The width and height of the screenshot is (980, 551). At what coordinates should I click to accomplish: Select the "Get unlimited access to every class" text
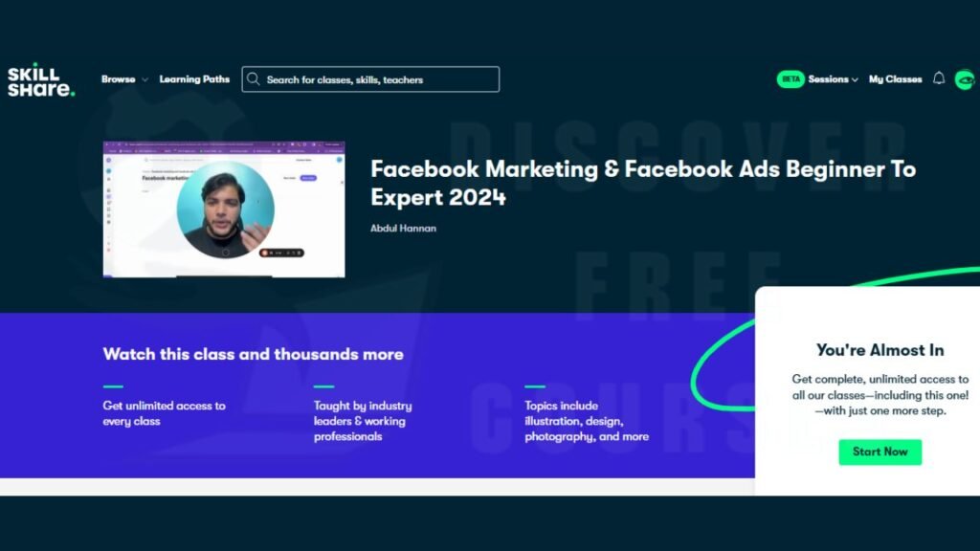[x=165, y=413]
